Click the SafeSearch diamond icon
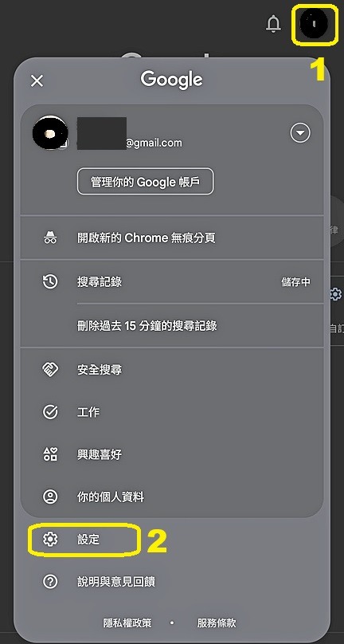This screenshot has height=644, width=344. [50, 370]
